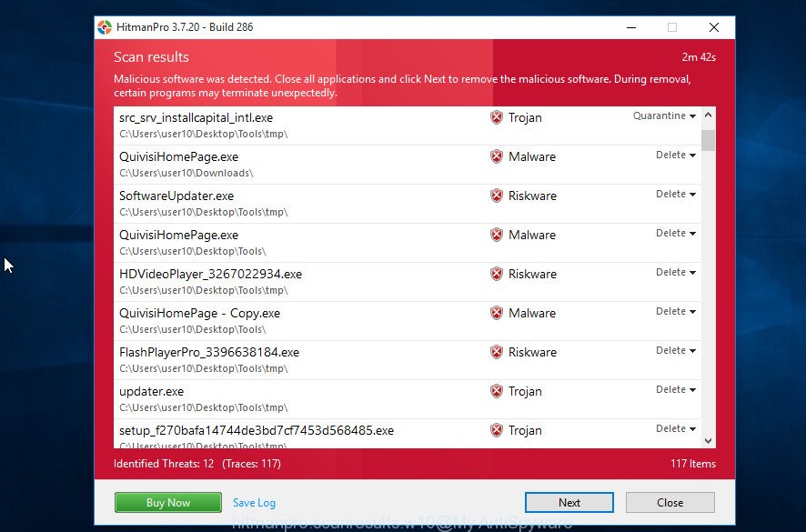This screenshot has height=532, width=806.
Task: Click the Malware shield icon for Downloads QuivisiHomePage.exe
Action: point(496,156)
